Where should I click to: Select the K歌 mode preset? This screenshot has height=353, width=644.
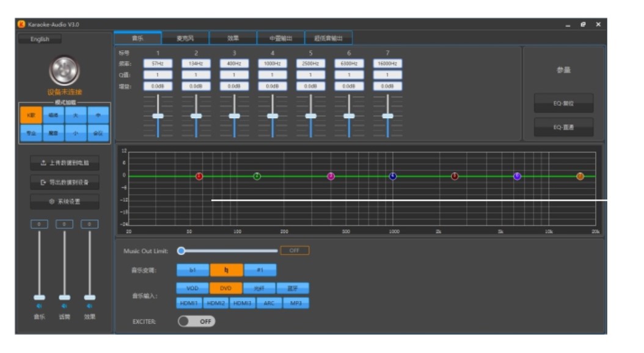(x=31, y=114)
